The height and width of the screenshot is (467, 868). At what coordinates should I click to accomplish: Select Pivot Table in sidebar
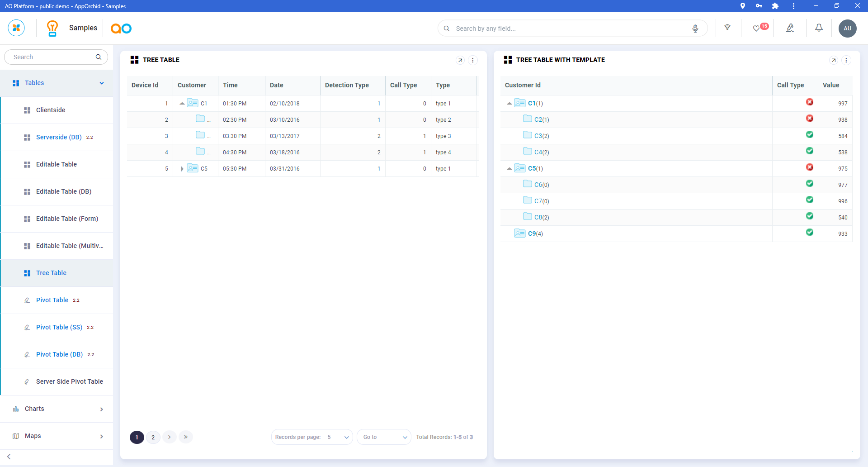pos(52,300)
